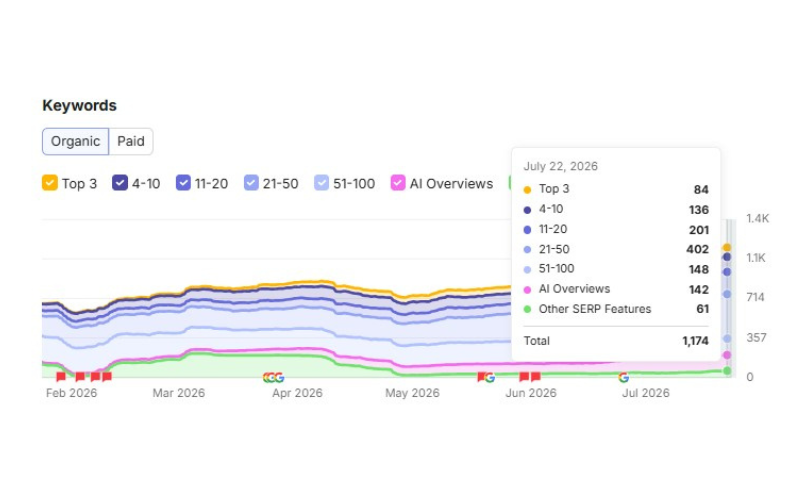
Task: Select the pink AI Overviews data point
Action: tap(727, 355)
